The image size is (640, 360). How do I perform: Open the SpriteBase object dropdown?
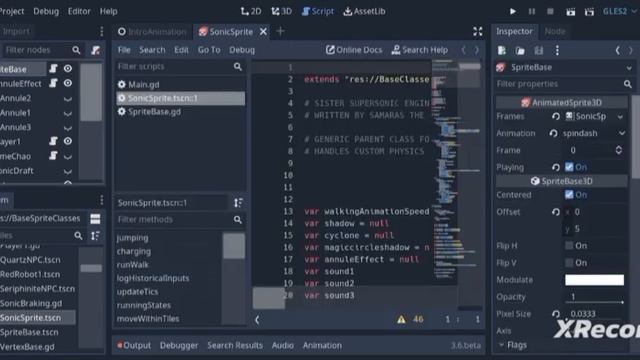(564, 68)
